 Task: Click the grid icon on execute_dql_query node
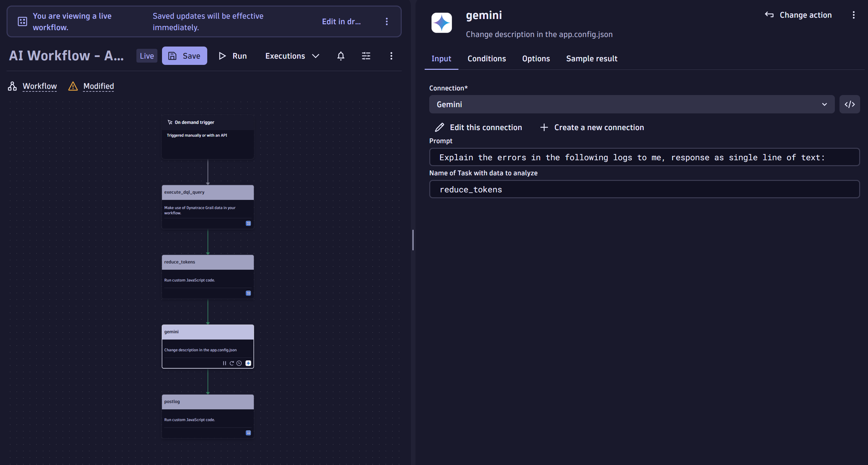point(248,223)
